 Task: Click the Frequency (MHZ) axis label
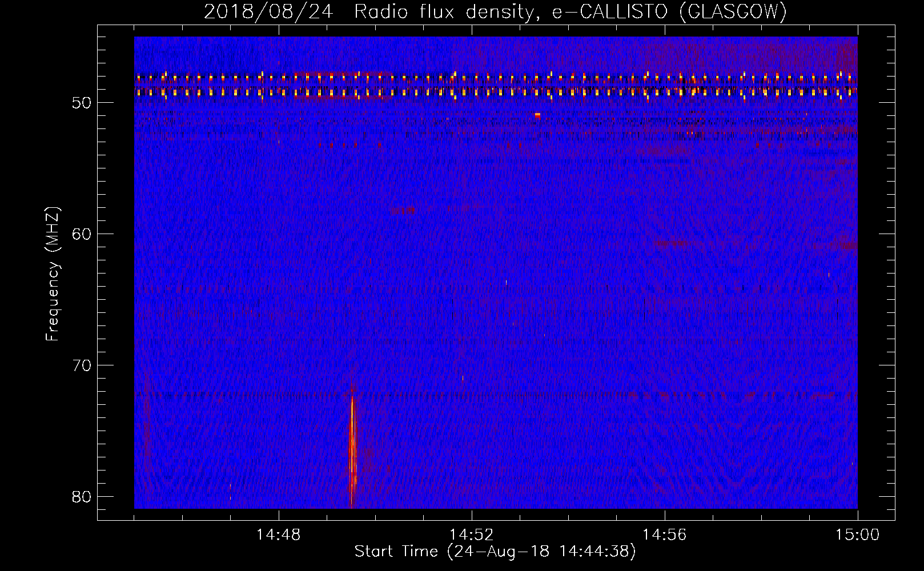(x=53, y=274)
